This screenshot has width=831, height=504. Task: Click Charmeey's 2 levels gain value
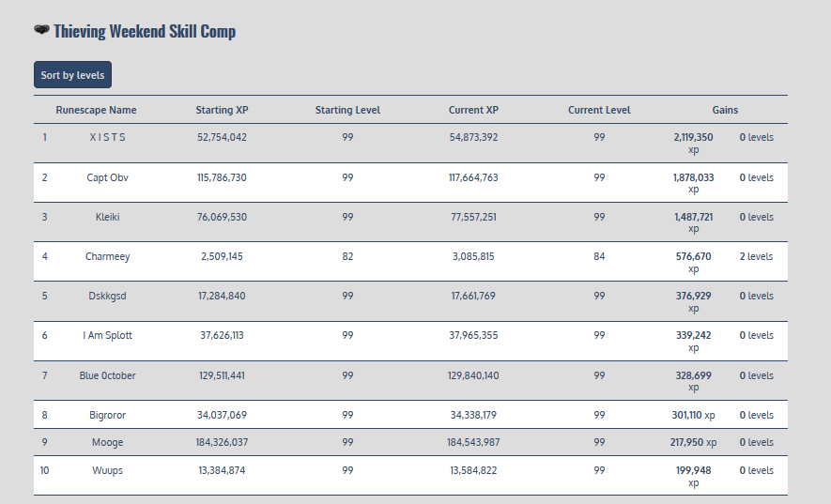756,256
